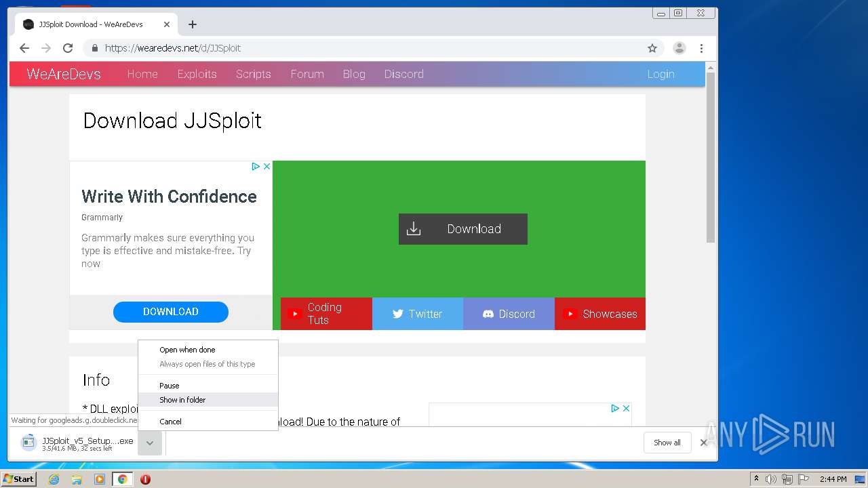Click the network tray icon
Screen dimensions: 868x488
pyautogui.click(x=787, y=479)
